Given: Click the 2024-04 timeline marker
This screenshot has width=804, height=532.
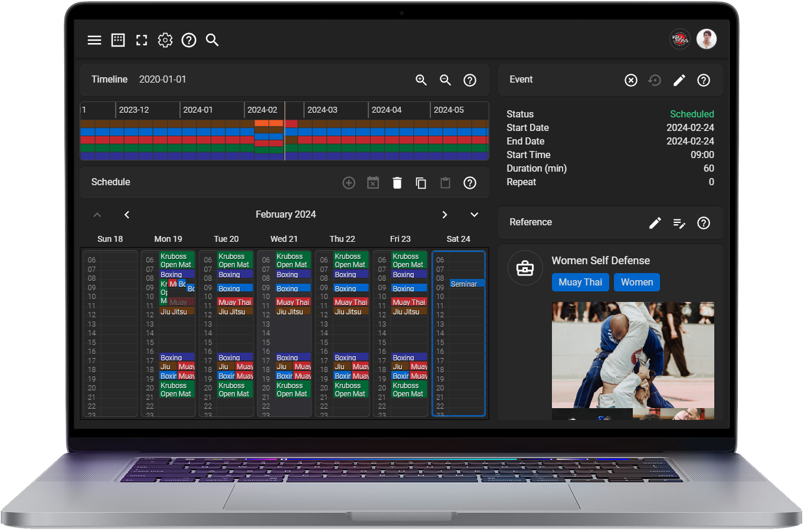Looking at the screenshot, I should pyautogui.click(x=387, y=110).
